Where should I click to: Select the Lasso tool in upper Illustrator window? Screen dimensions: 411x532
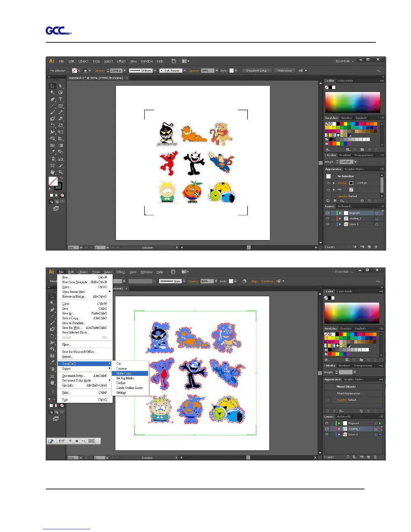tap(60, 92)
